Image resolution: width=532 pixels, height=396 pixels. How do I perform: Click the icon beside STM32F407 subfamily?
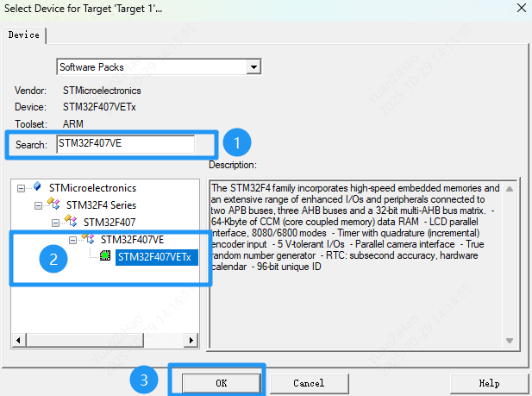[x=70, y=222]
